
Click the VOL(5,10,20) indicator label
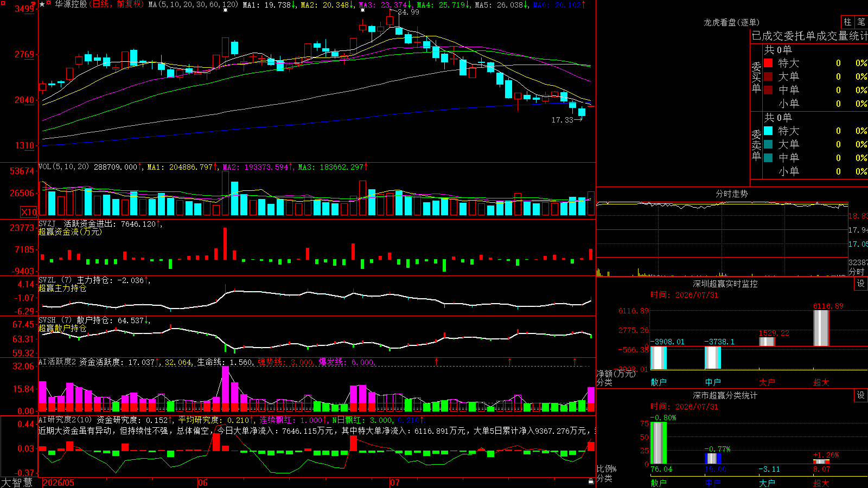64,166
